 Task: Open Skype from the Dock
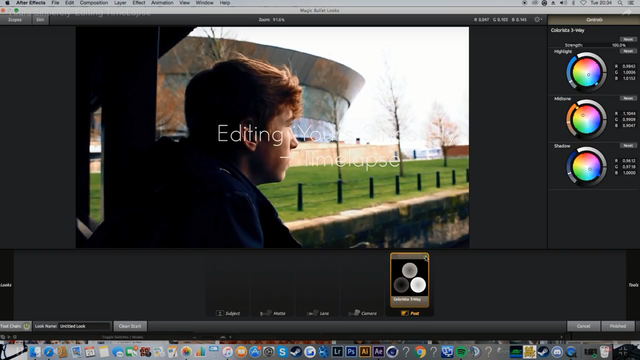pyautogui.click(x=282, y=351)
